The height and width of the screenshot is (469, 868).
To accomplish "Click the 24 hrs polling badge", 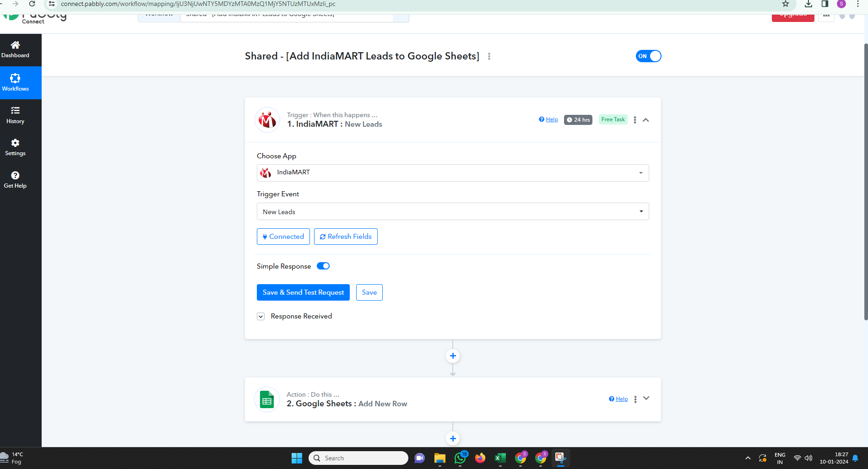I will pos(578,120).
